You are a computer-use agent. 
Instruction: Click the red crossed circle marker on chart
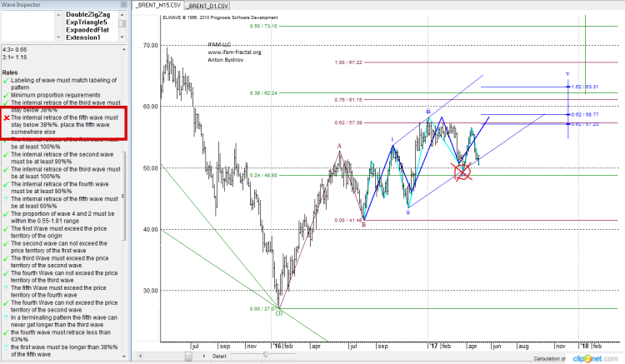[462, 172]
